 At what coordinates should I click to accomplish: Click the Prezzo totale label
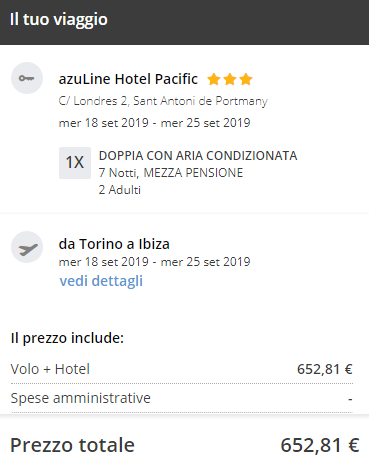tap(72, 445)
